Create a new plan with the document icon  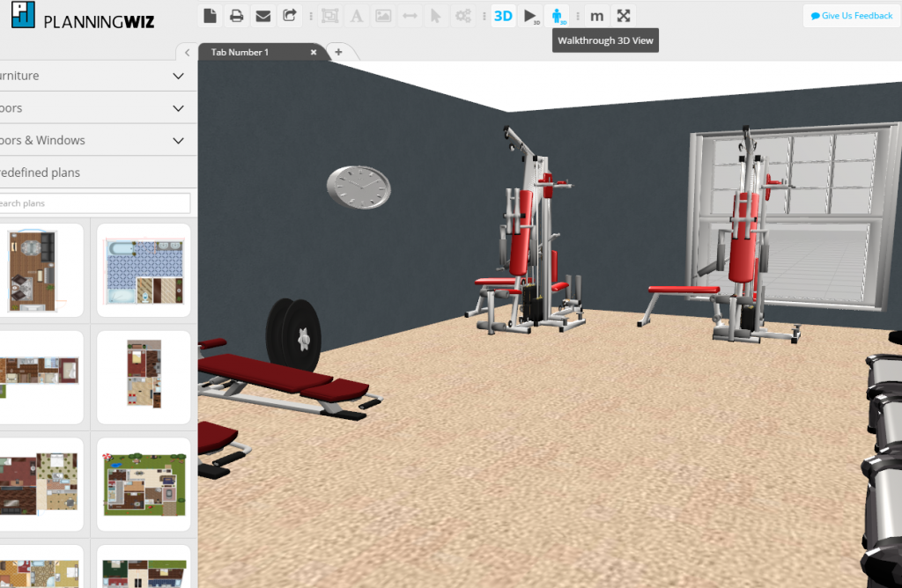(x=210, y=16)
